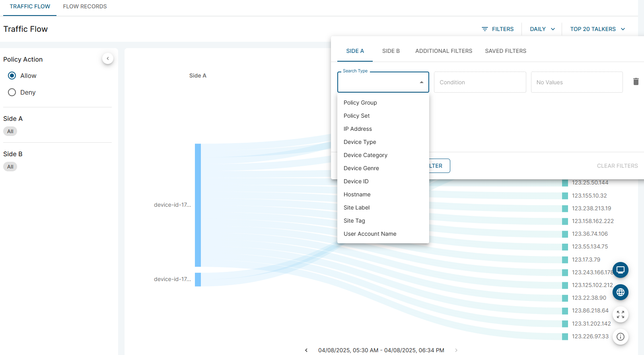Select IP 123.36.74.106
Viewport: 644px width, 355px height.
click(x=590, y=234)
